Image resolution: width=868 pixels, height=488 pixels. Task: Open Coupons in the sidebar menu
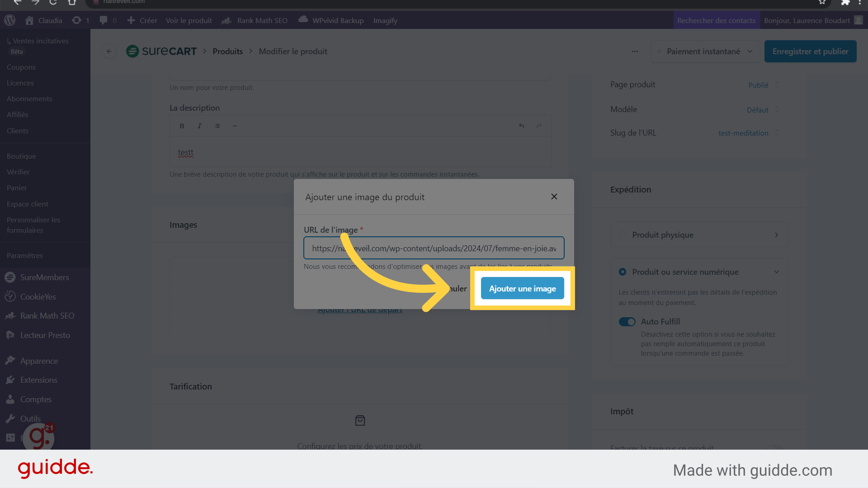click(21, 67)
